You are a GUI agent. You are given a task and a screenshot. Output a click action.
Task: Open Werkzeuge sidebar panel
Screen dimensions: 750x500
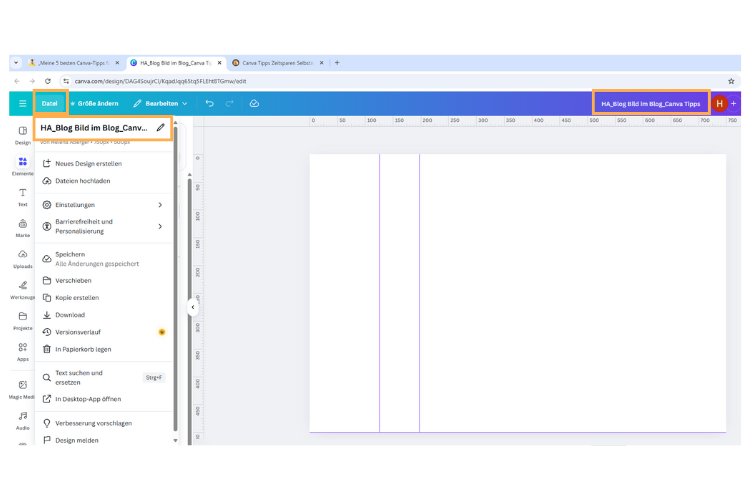(x=22, y=290)
